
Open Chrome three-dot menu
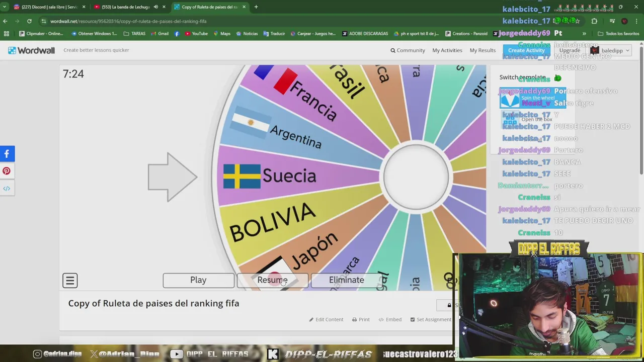[x=637, y=21]
